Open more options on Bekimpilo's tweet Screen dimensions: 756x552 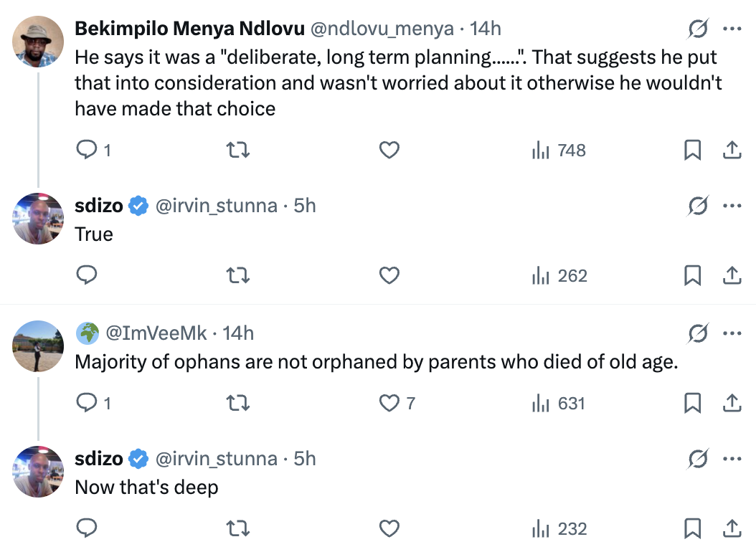(732, 29)
